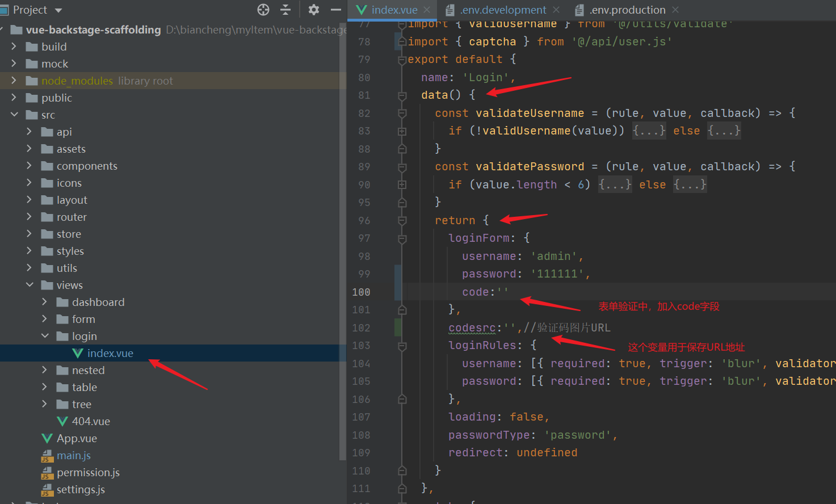Select the nested folder

(x=88, y=370)
